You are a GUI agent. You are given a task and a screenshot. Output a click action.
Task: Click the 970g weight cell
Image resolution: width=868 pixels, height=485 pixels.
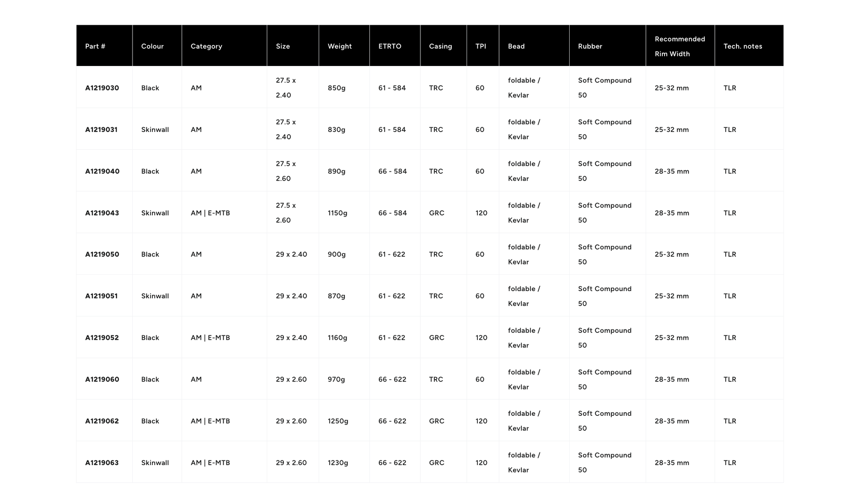pyautogui.click(x=336, y=379)
